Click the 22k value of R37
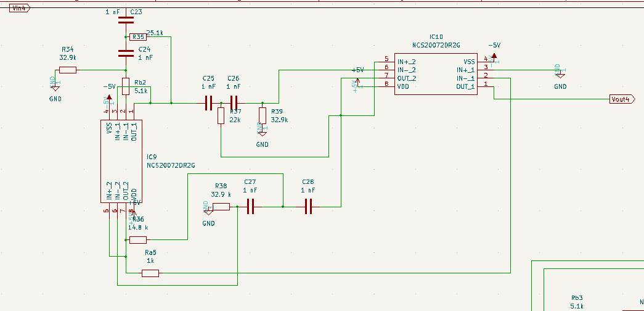Screen dimensions: 644x311 tap(236, 120)
